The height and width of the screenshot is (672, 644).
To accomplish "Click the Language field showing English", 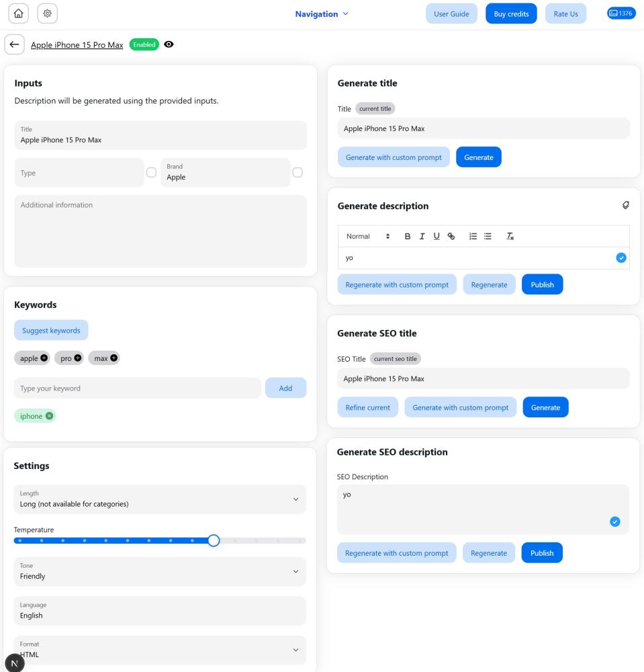I will coord(160,611).
